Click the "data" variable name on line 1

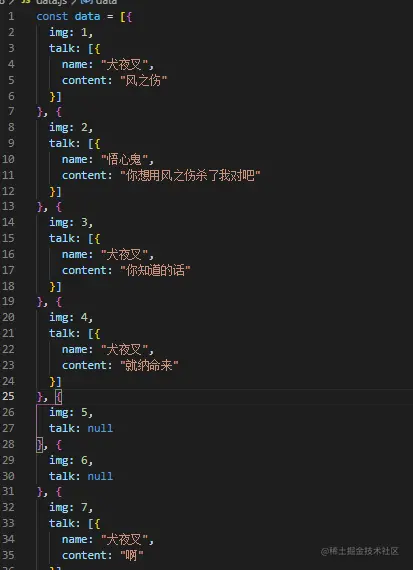point(87,16)
